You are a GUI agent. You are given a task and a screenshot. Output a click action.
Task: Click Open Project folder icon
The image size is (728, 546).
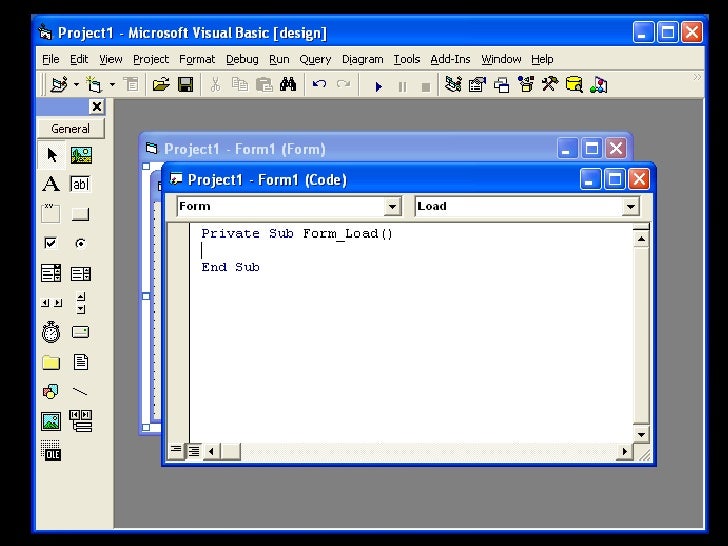coord(161,85)
